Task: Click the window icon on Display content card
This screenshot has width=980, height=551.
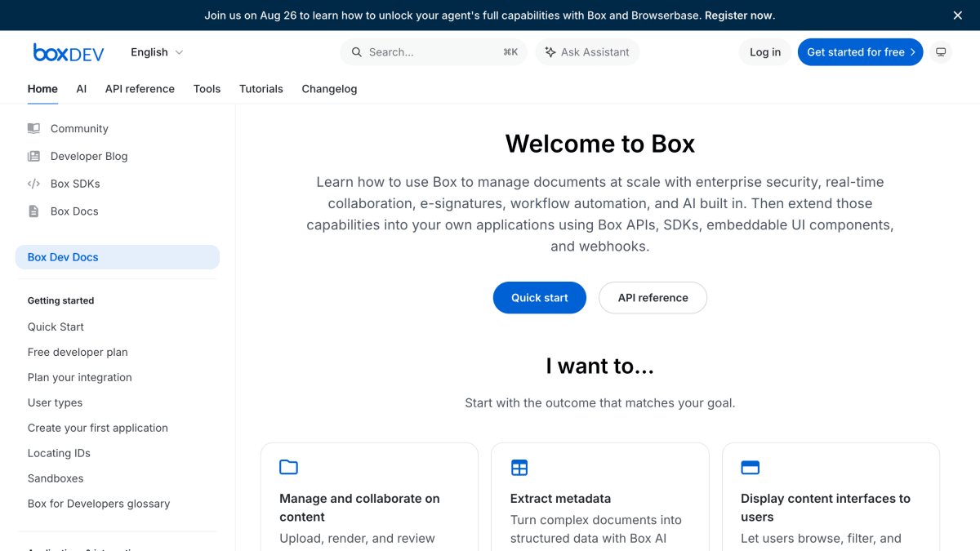Action: [750, 467]
